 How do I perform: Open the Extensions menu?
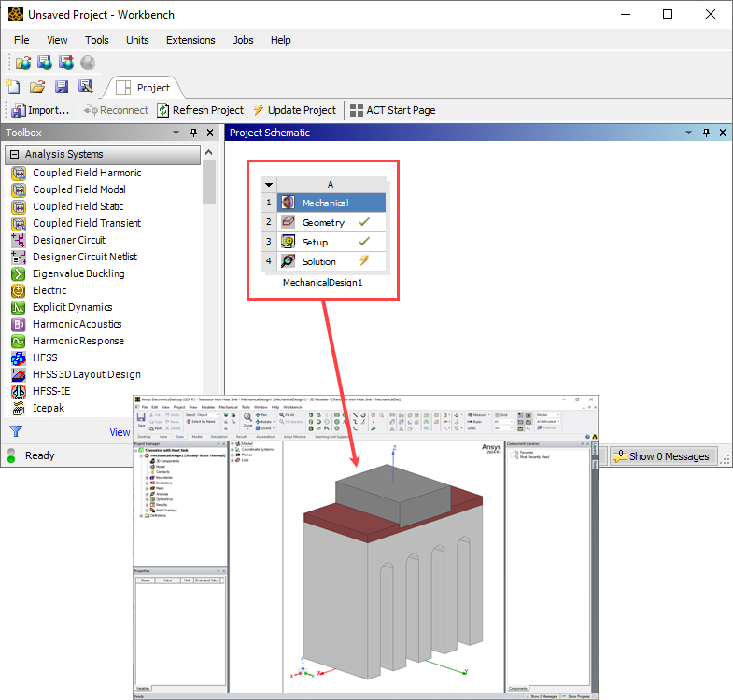click(x=190, y=40)
